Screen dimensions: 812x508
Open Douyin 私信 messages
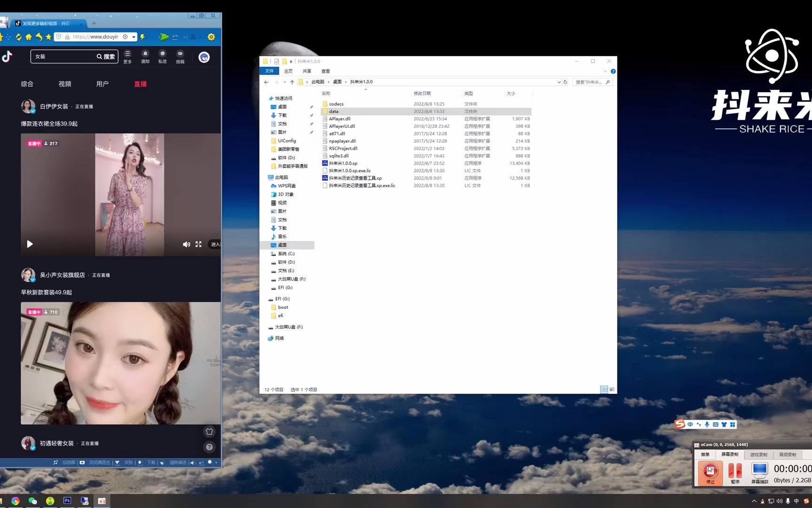point(163,56)
